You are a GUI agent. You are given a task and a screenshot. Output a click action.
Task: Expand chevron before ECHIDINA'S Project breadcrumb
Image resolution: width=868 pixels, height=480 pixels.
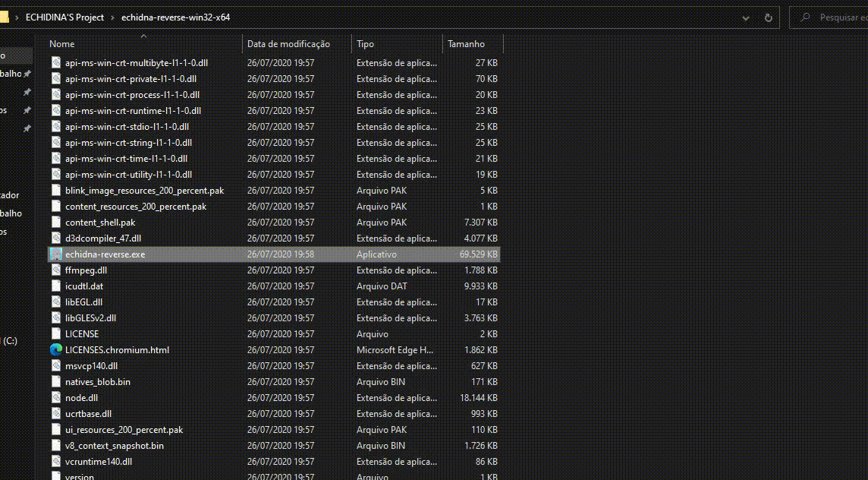[x=17, y=17]
